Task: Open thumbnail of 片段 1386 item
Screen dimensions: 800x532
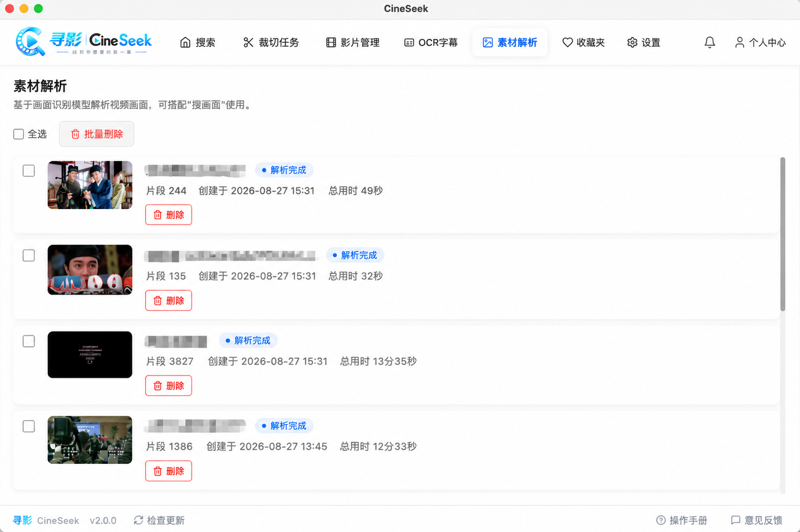Action: 90,440
